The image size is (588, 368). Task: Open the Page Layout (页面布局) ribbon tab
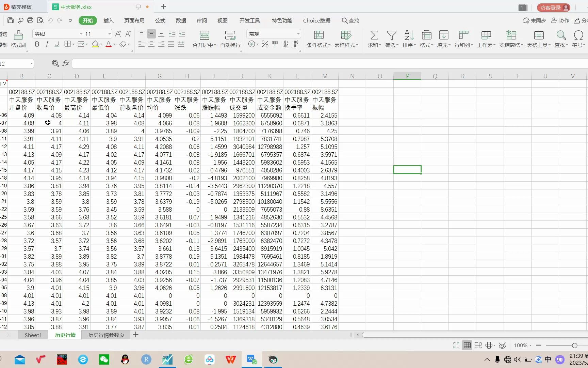[134, 20]
